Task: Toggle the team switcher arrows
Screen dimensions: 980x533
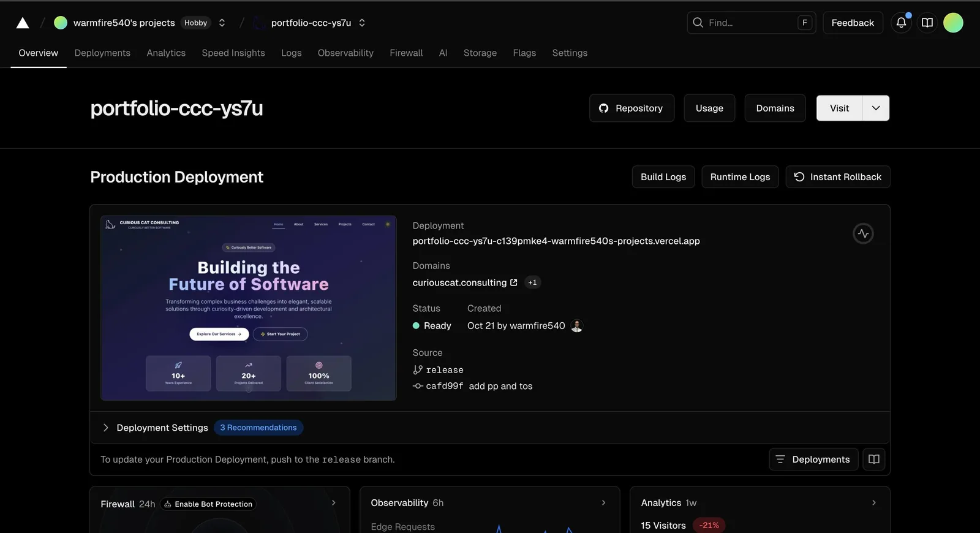Action: pos(222,23)
